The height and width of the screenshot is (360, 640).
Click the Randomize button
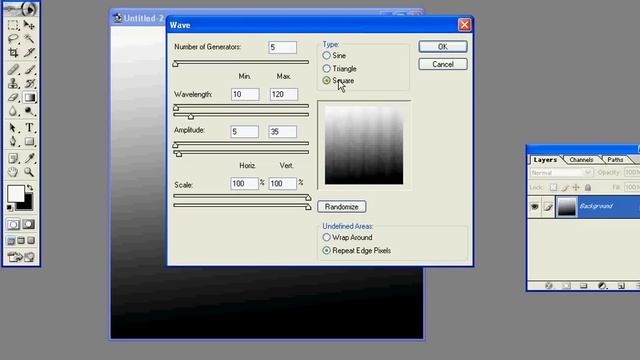click(342, 207)
